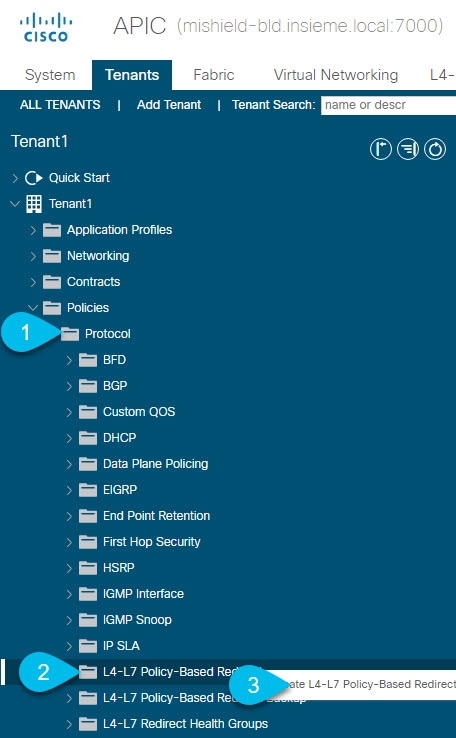Screen dimensions: 456x738
Task: Click the IP SLA folder icon
Action: (x=88, y=646)
